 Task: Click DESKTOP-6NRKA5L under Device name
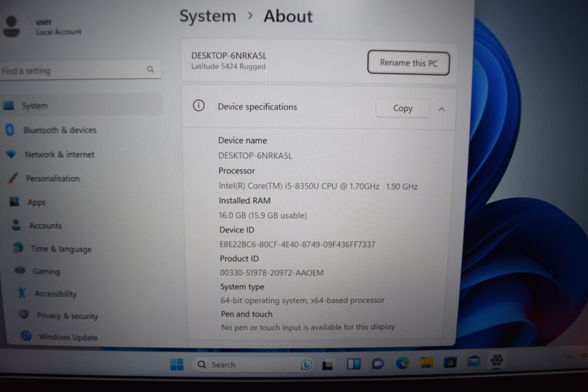[x=255, y=156]
